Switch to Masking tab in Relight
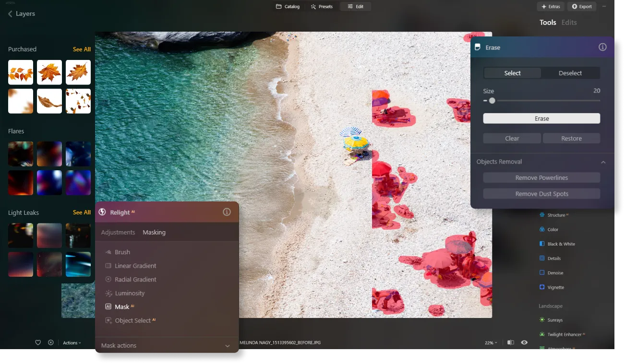This screenshot has width=625, height=364. point(154,232)
